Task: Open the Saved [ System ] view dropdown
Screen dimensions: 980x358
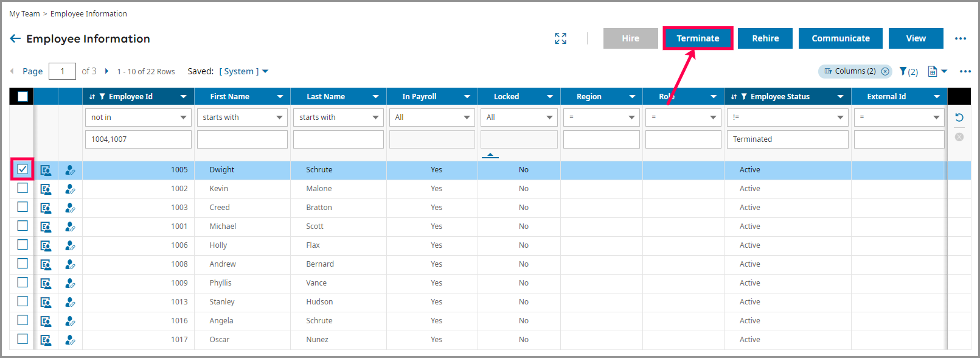Action: [244, 71]
